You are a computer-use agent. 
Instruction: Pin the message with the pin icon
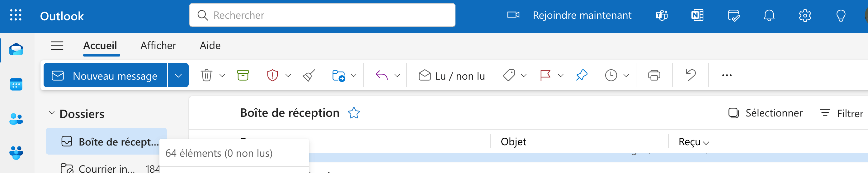[582, 75]
